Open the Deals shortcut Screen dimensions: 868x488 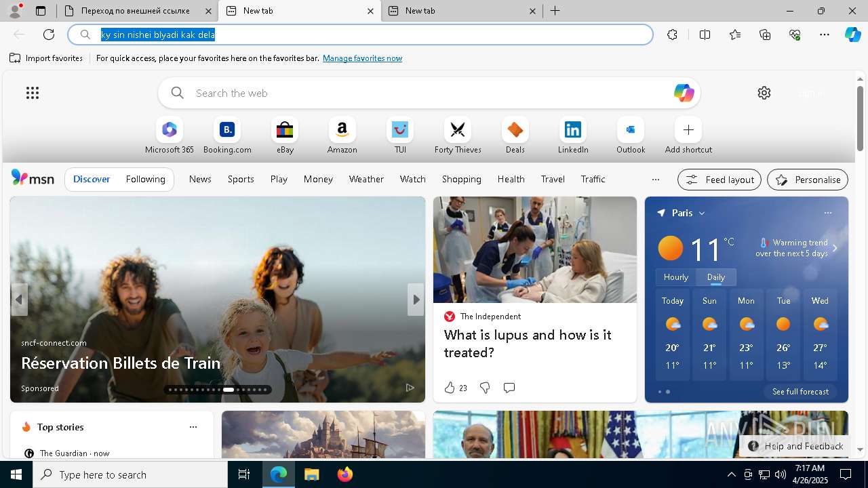(515, 136)
